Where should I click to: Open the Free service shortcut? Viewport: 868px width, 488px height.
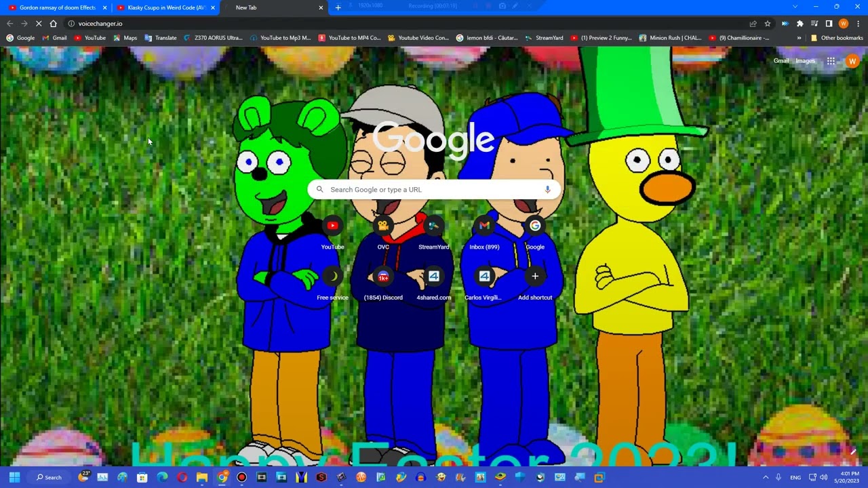tap(332, 285)
